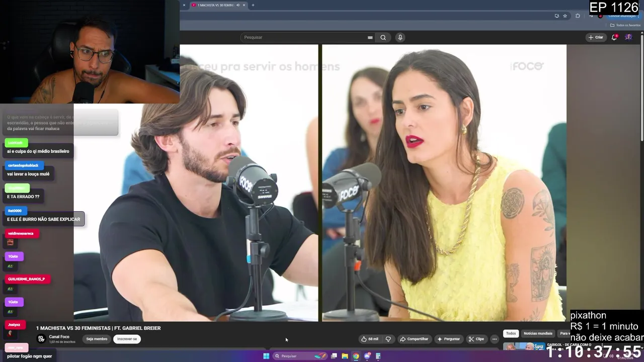
Task: Click the Seja membro button
Action: tap(97, 339)
